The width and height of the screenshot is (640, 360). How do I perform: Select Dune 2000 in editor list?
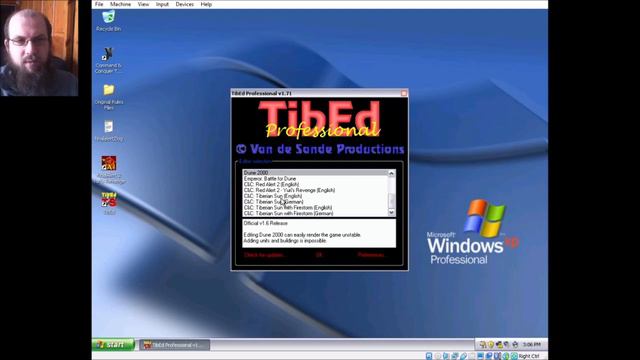pyautogui.click(x=315, y=173)
